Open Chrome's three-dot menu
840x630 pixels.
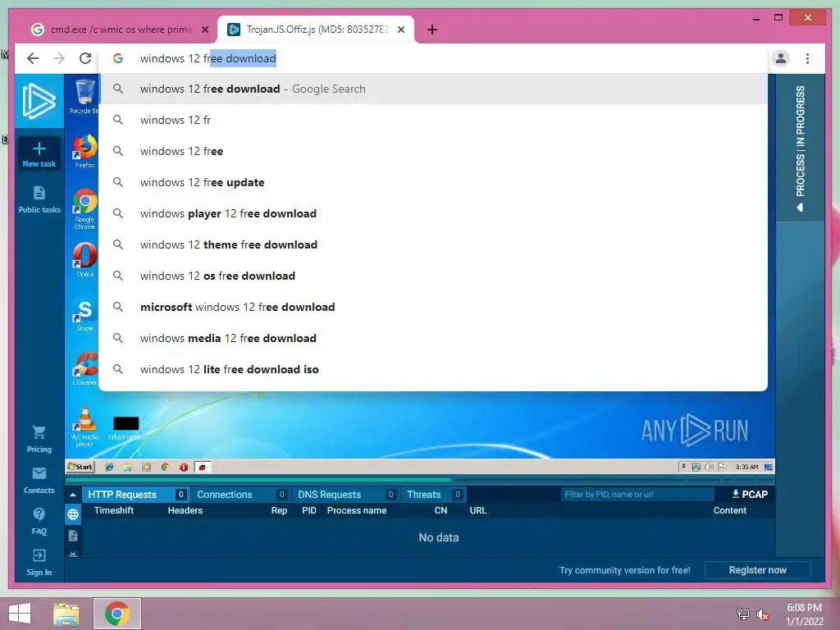(807, 58)
